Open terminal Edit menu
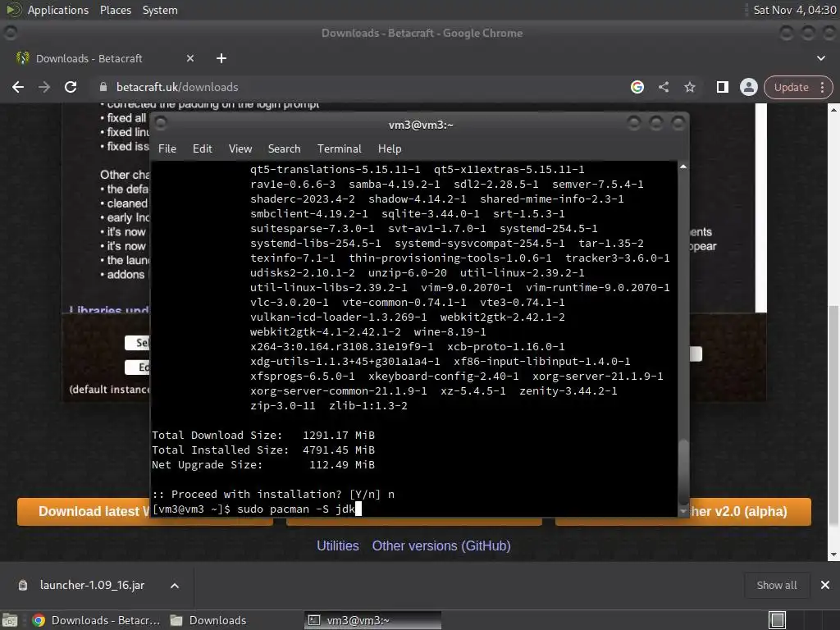This screenshot has height=630, width=840. [x=203, y=149]
